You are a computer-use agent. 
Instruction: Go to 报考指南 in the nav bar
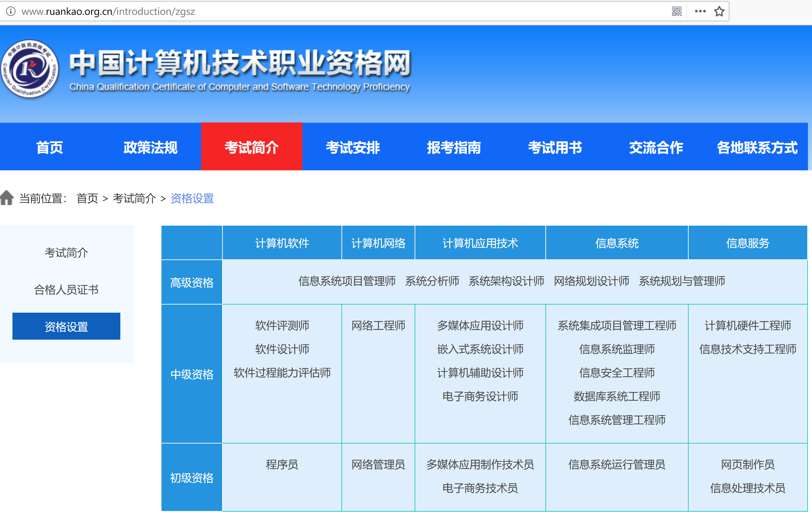click(x=454, y=147)
